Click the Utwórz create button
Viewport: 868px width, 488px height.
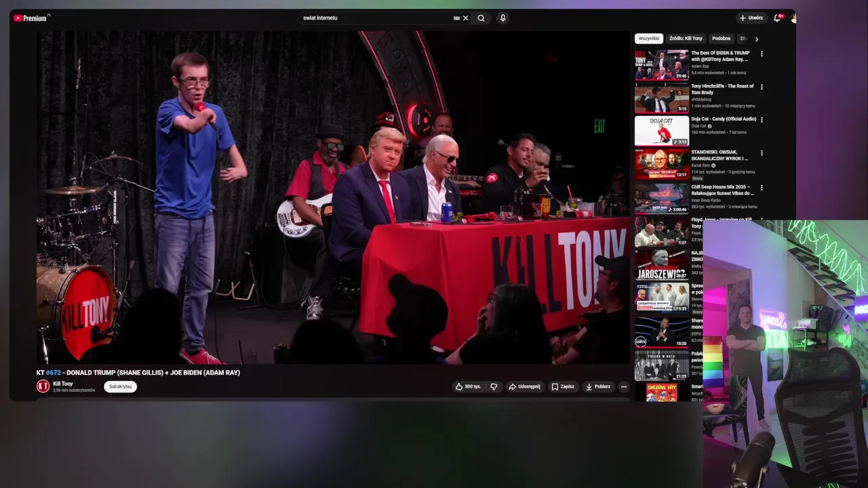tap(751, 18)
